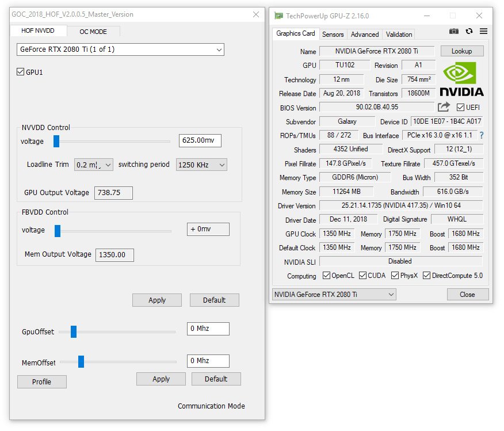Click the PCIe bus interface question mark
The image size is (504, 431).
point(482,135)
